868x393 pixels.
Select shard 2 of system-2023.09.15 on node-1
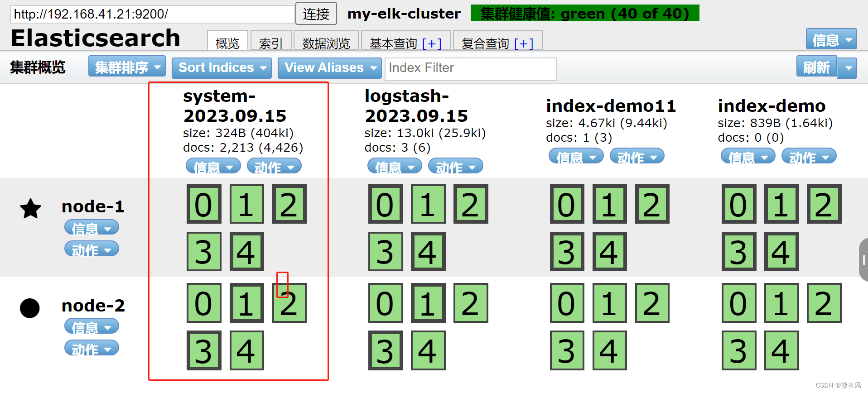[289, 204]
